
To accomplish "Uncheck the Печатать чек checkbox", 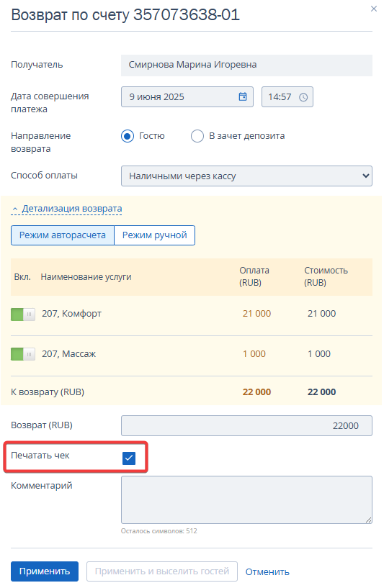I will point(129,458).
